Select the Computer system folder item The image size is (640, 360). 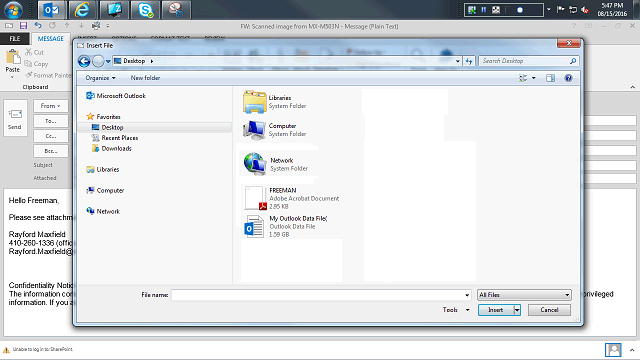(x=275, y=130)
